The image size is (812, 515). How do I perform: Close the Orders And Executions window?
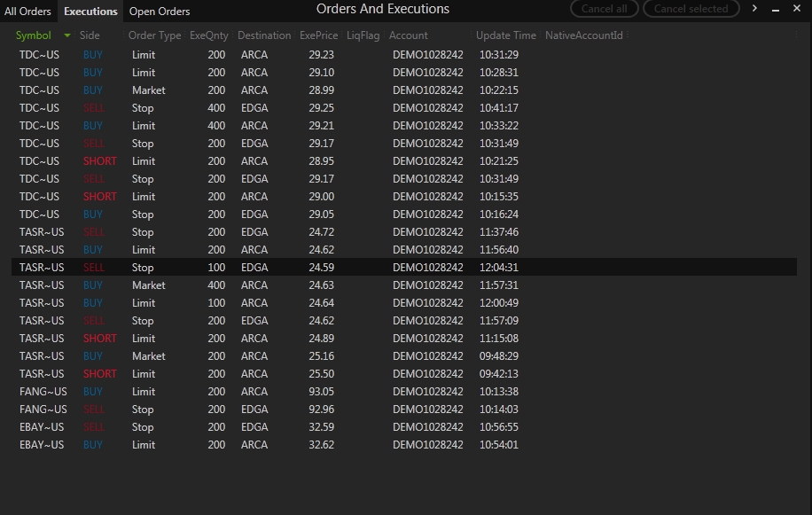pyautogui.click(x=797, y=8)
